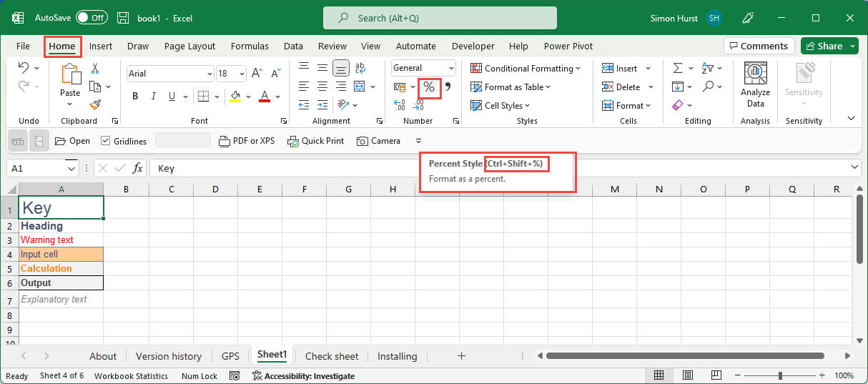868x384 pixels.
Task: Click the AutoSum sigma icon
Action: click(677, 68)
